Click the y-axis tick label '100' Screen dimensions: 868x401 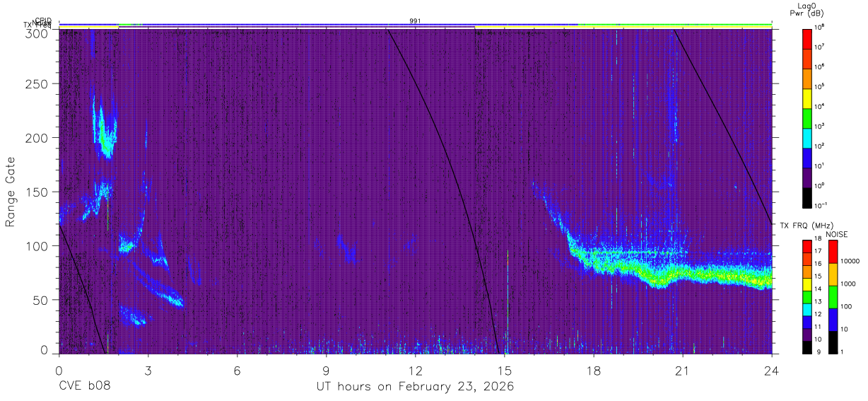(x=39, y=246)
